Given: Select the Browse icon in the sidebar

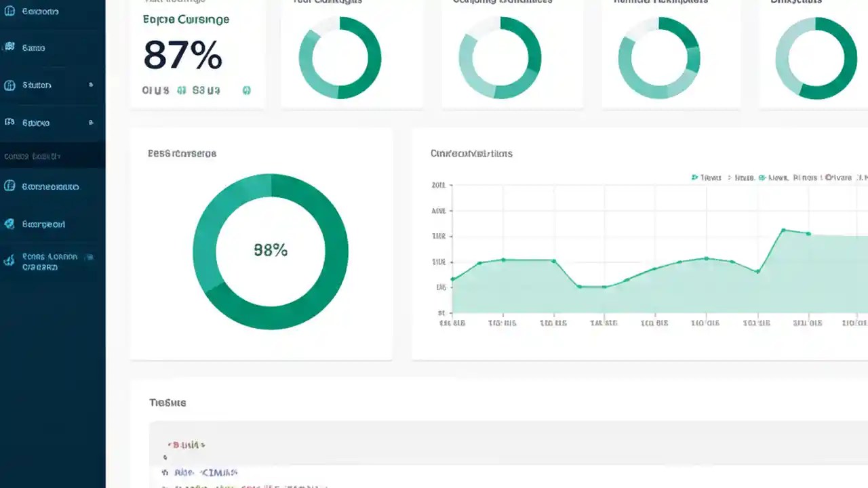Looking at the screenshot, I should (x=10, y=123).
